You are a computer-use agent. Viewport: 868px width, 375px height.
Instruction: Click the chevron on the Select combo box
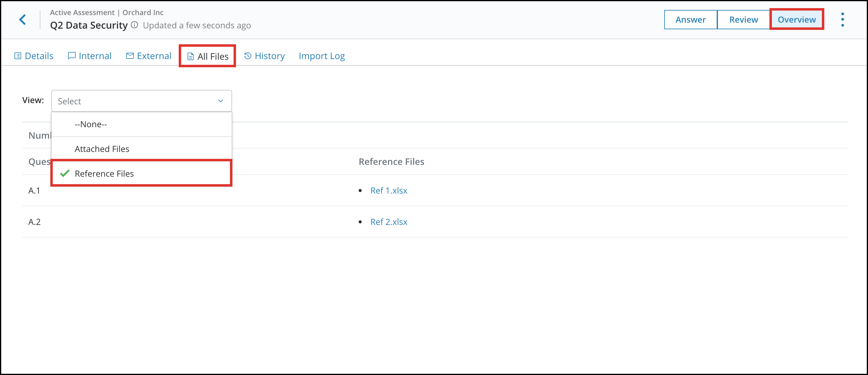pyautogui.click(x=220, y=101)
